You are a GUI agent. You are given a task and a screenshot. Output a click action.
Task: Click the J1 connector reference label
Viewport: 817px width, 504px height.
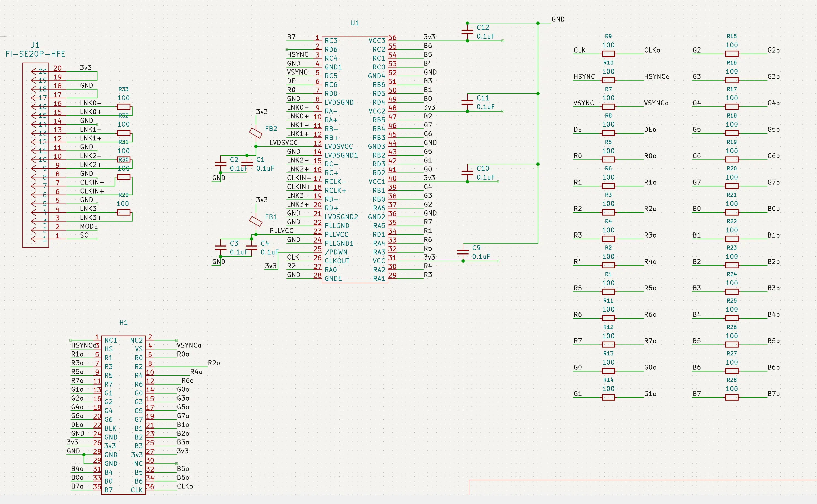click(x=35, y=45)
